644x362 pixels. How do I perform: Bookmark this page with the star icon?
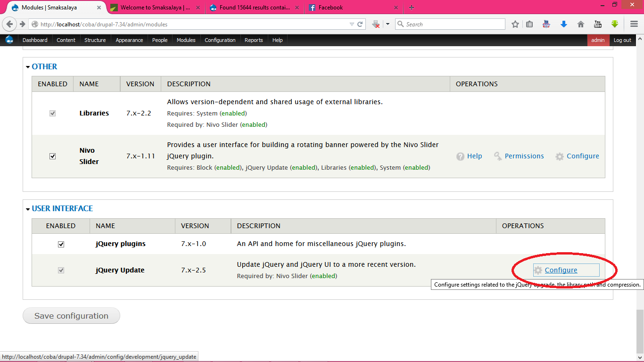(x=515, y=24)
